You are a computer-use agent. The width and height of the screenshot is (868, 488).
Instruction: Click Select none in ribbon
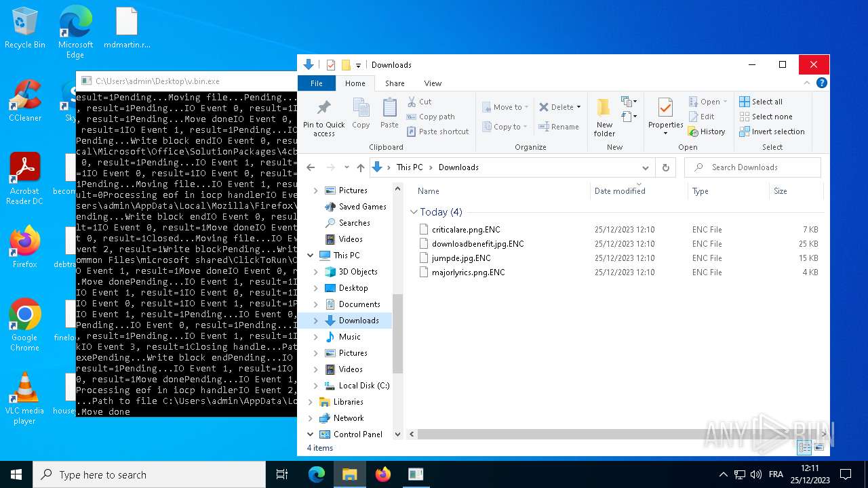coord(766,117)
